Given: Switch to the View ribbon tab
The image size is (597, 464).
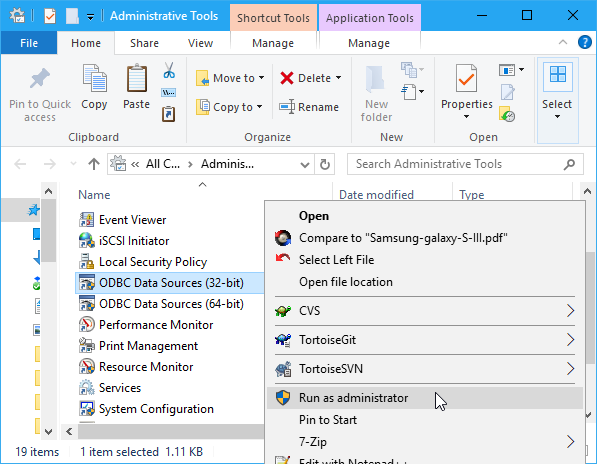Looking at the screenshot, I should coord(200,43).
